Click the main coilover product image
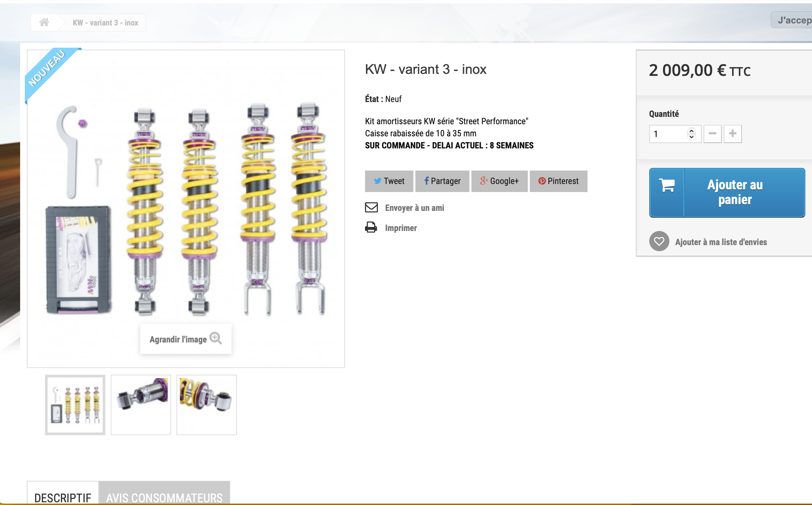Screen dimensions: 812x505 click(186, 208)
